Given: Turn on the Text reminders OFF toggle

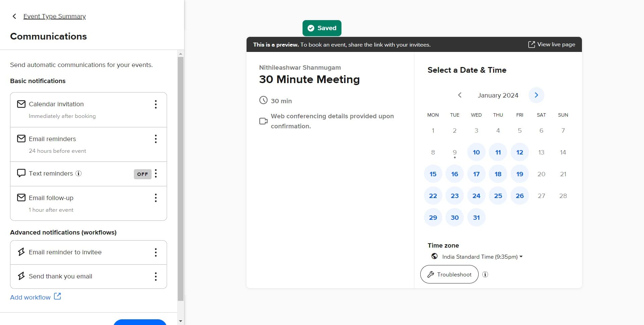Looking at the screenshot, I should [x=143, y=174].
